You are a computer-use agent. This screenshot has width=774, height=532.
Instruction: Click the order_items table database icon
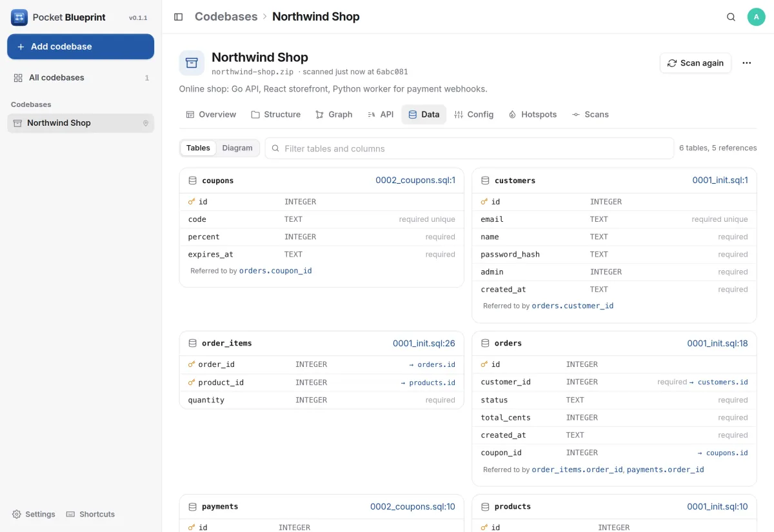pos(192,343)
